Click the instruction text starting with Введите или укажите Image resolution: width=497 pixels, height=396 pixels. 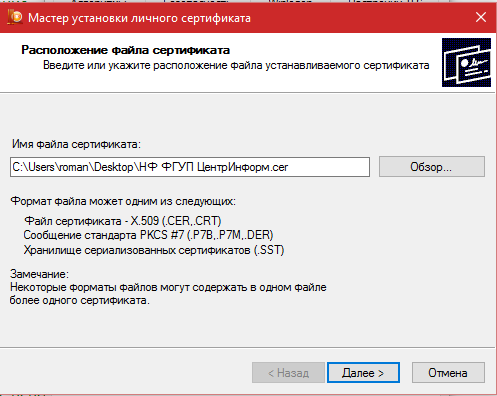tap(236, 65)
